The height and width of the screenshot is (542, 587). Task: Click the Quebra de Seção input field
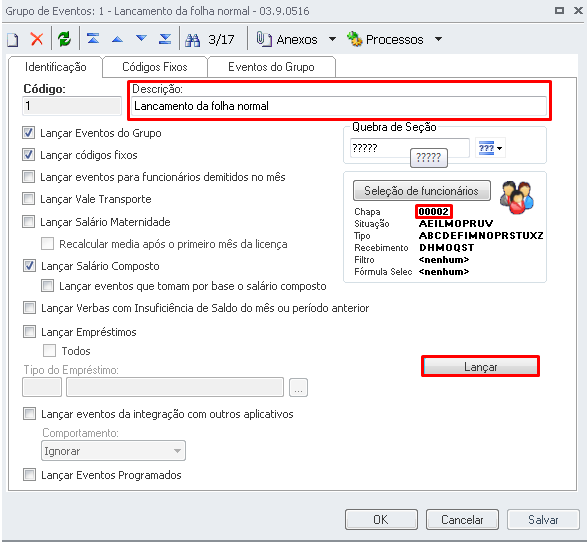(x=410, y=148)
